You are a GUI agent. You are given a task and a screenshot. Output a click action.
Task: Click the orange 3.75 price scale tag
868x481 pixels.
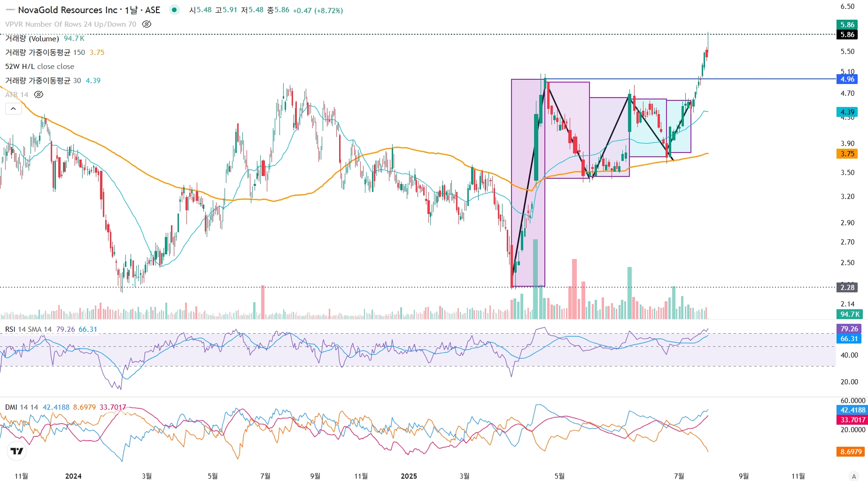click(847, 153)
